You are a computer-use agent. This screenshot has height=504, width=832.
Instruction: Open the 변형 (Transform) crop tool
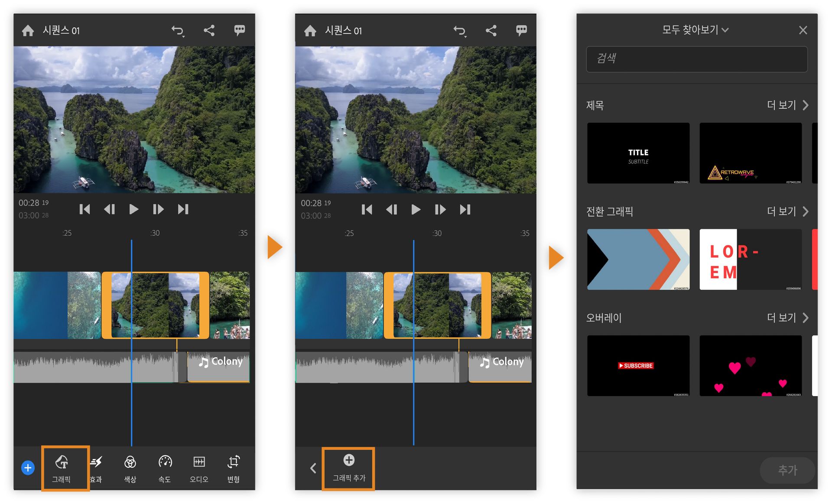(233, 468)
